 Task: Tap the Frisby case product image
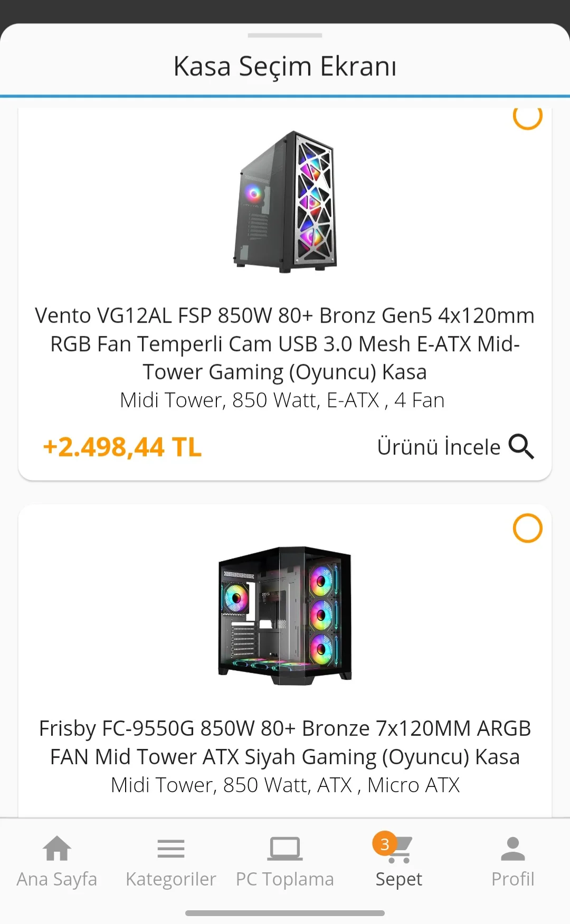coord(285,615)
